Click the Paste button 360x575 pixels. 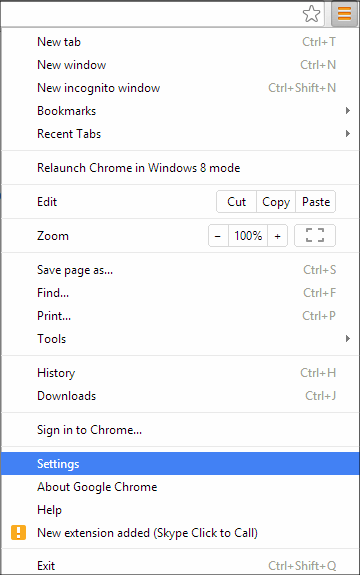point(316,202)
